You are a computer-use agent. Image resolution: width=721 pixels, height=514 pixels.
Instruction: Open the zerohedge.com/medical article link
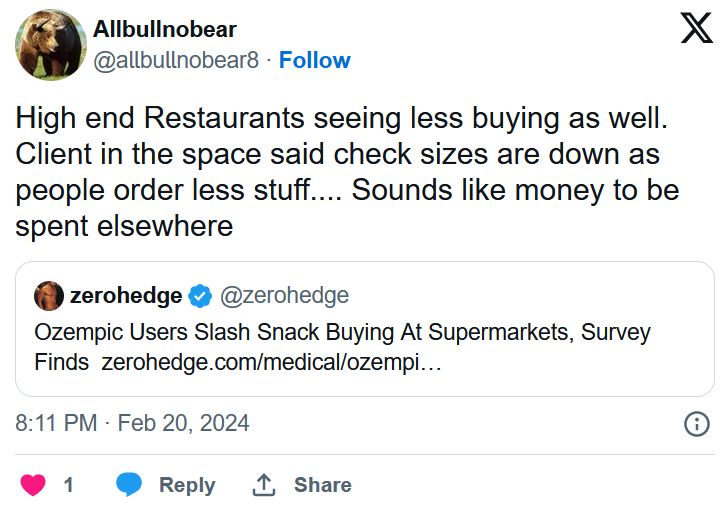click(x=271, y=362)
